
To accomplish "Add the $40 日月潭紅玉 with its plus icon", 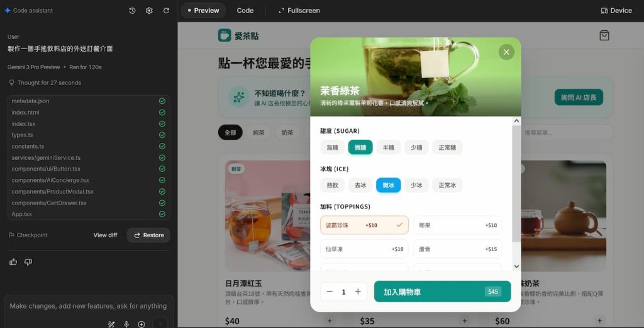I will (x=330, y=321).
